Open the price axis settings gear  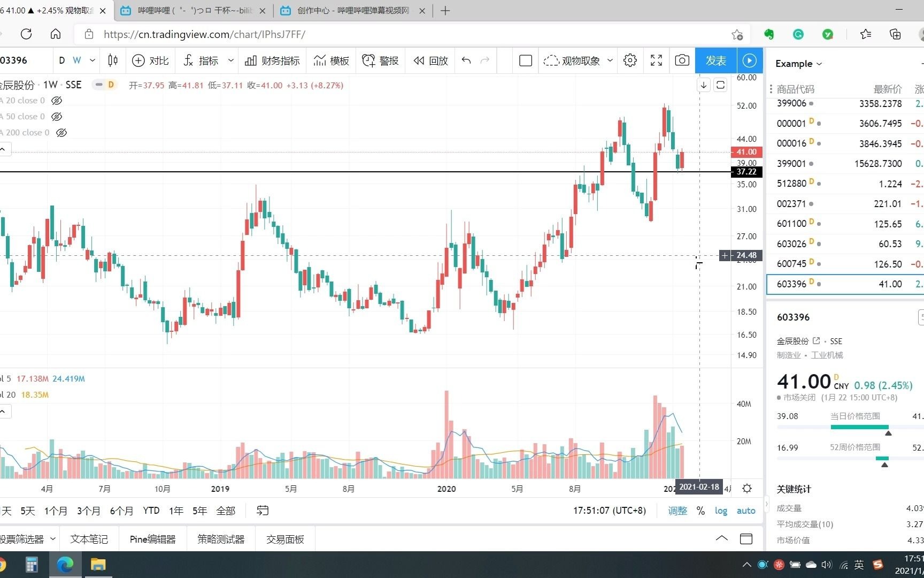pyautogui.click(x=747, y=488)
